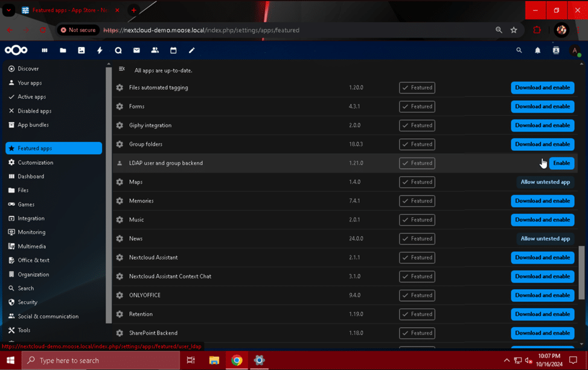This screenshot has width=588, height=370.
Task: Open the Notes pencil icon
Action: click(191, 50)
